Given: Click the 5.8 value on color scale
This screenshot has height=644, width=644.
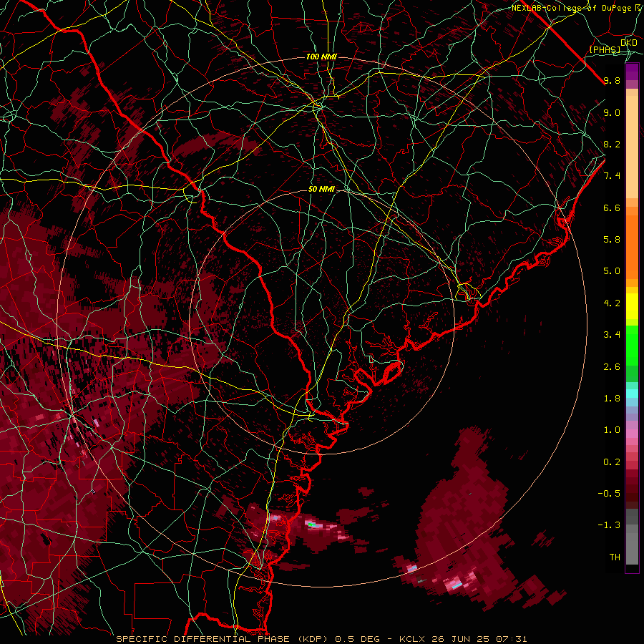Looking at the screenshot, I should (612, 240).
